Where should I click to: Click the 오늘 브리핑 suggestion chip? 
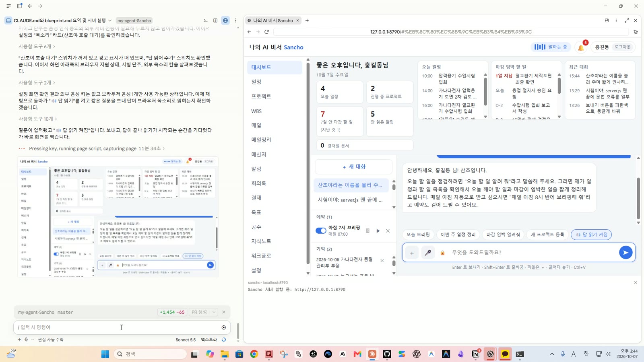[418, 234]
